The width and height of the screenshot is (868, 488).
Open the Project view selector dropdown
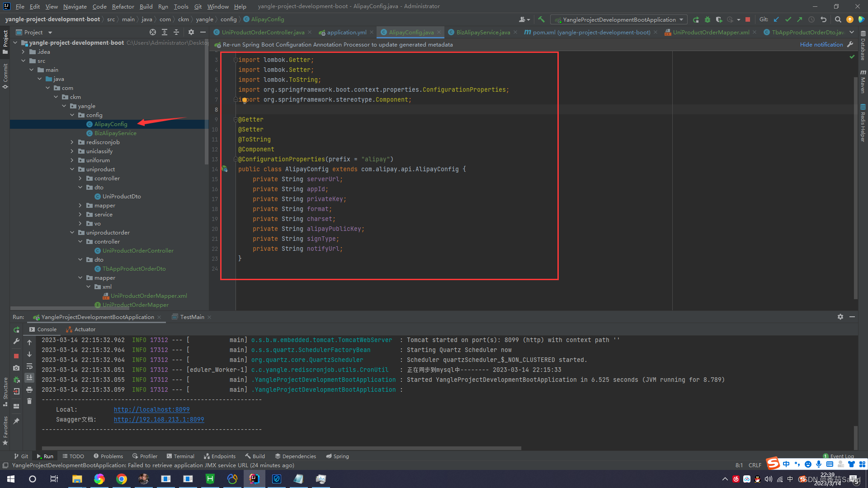(x=34, y=32)
